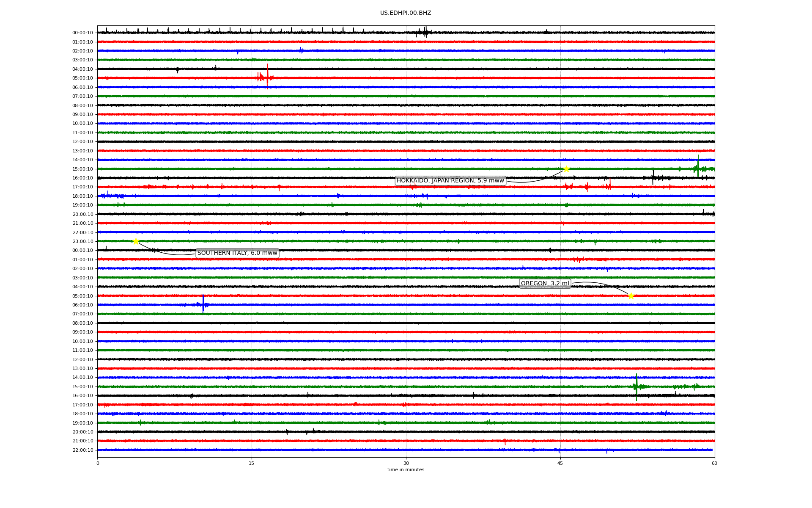The width and height of the screenshot is (812, 508).
Task: Click the last 22:00:10 time label
Action: (83, 450)
